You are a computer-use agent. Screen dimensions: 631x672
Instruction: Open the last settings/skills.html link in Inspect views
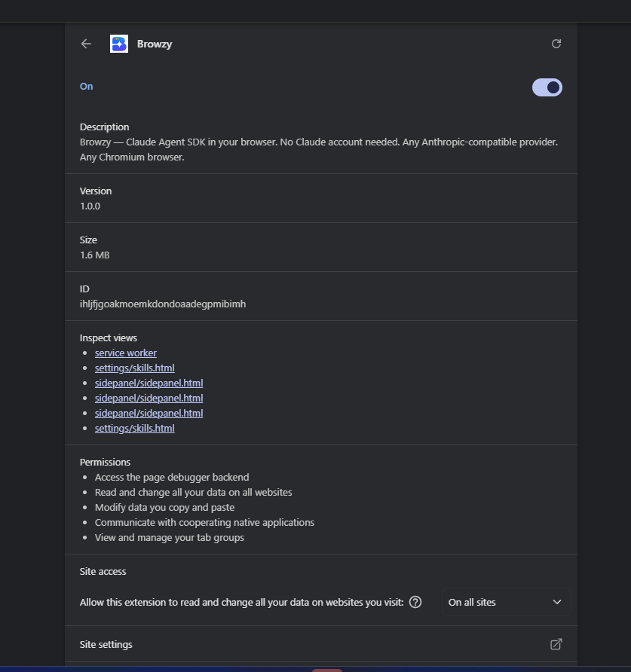(x=135, y=428)
